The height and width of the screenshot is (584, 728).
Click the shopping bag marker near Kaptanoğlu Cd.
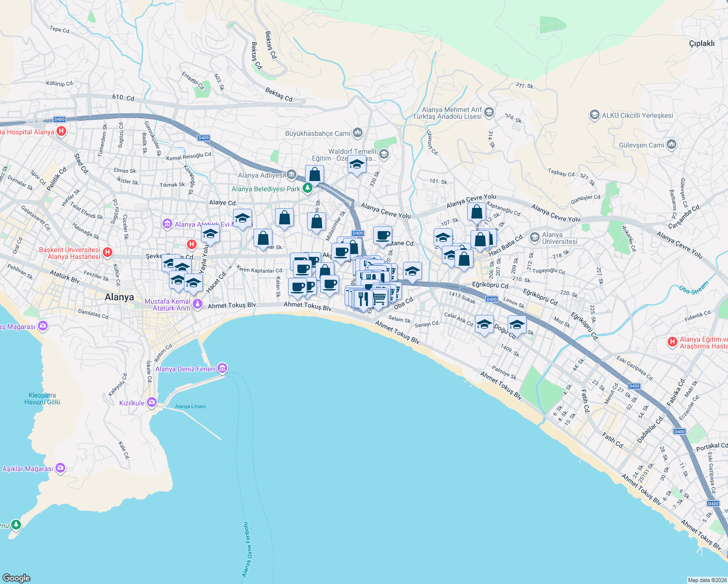[477, 212]
